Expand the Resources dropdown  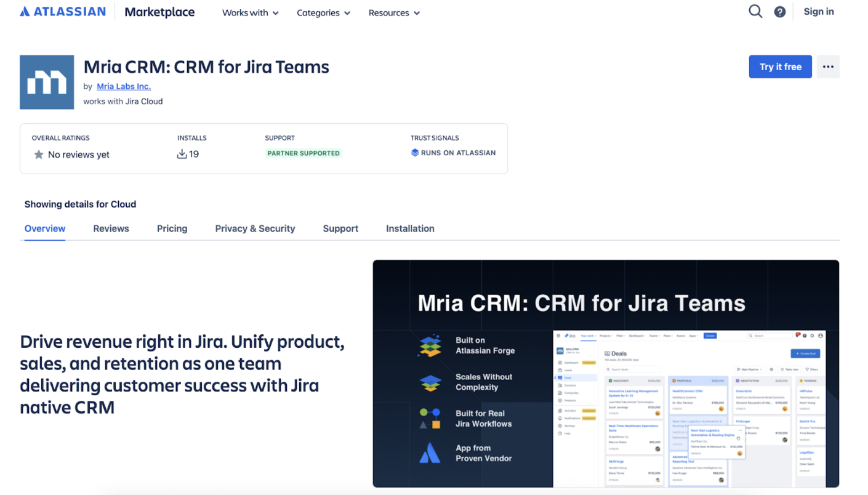[395, 12]
